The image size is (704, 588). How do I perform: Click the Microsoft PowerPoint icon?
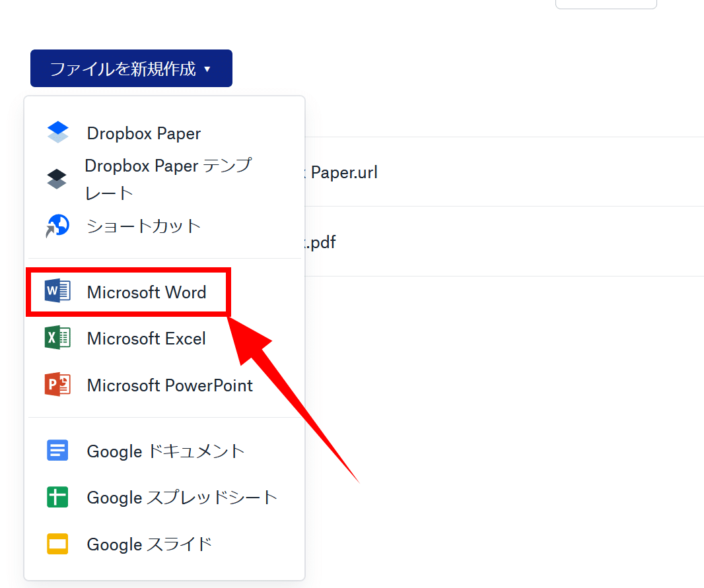(57, 384)
